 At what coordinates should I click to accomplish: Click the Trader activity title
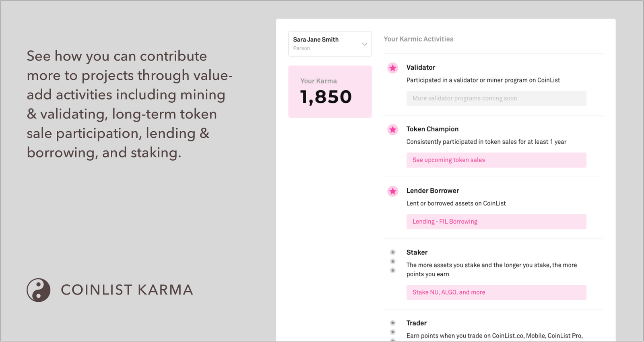click(x=416, y=323)
